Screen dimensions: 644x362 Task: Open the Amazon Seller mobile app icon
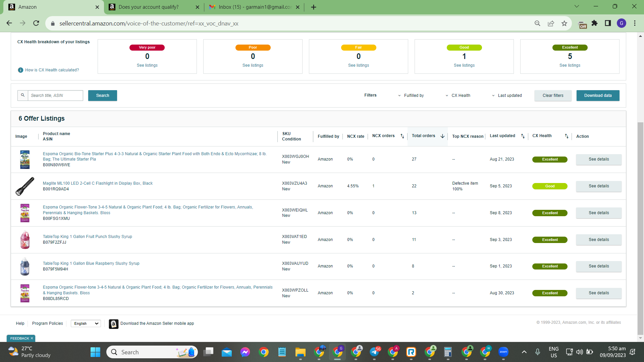pos(113,324)
